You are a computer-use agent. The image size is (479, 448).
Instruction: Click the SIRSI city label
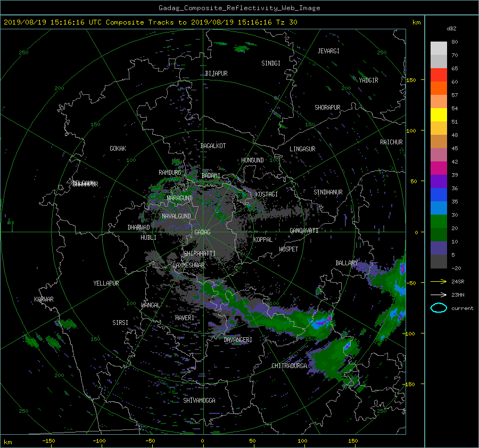pos(120,323)
